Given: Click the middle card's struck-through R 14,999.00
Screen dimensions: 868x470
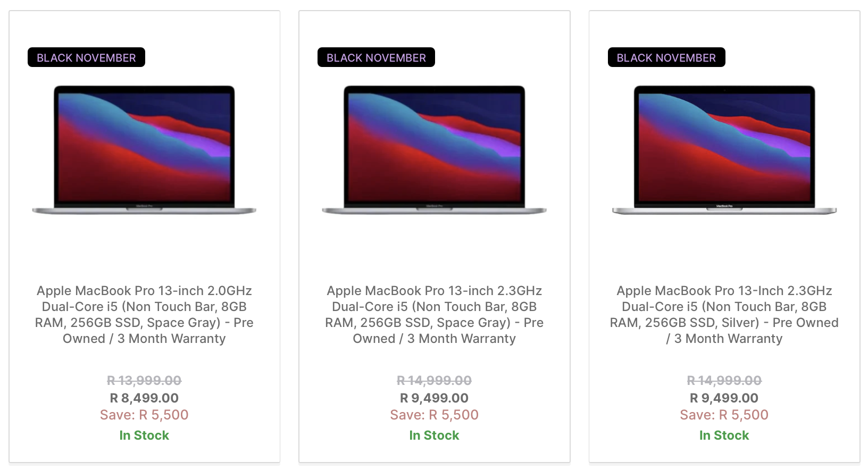Looking at the screenshot, I should click(434, 381).
